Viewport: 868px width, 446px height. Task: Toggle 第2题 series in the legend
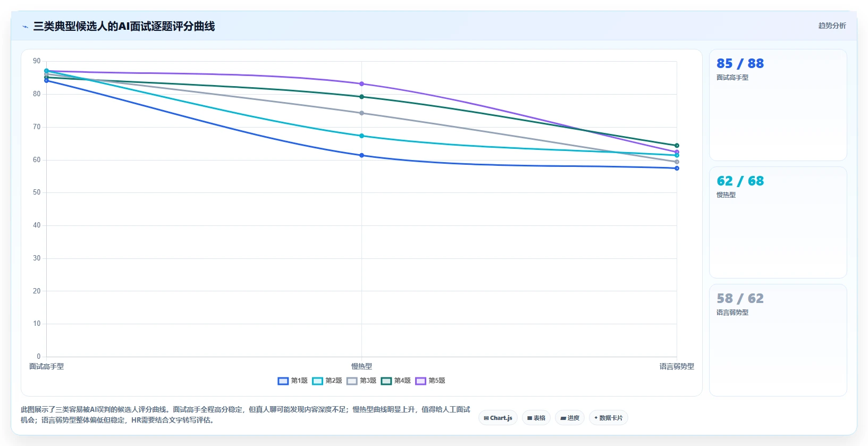point(327,381)
